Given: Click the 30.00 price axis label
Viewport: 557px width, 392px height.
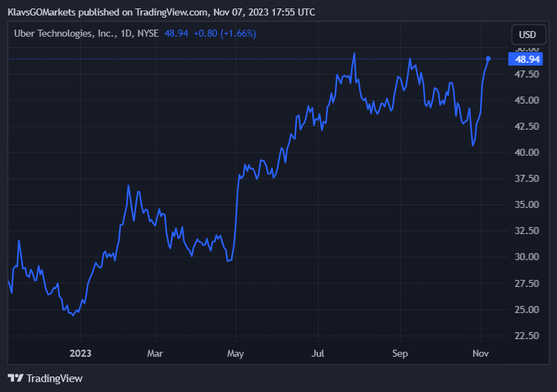Looking at the screenshot, I should pos(527,257).
